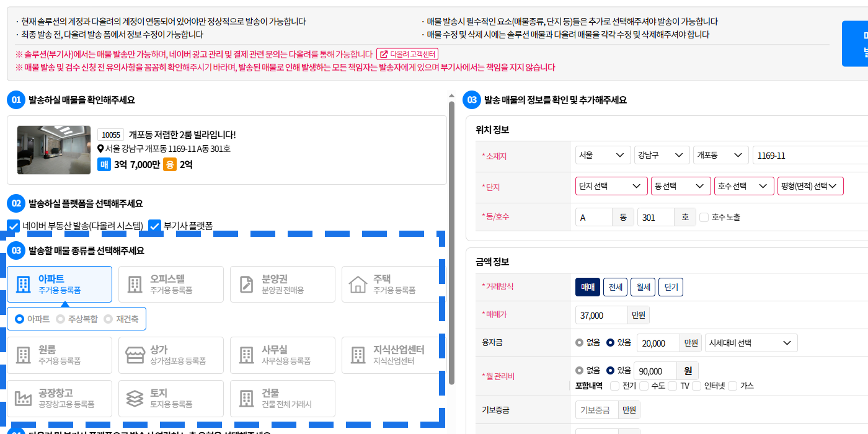Select the 아파트 property type icon
This screenshot has width=868, height=434.
point(23,285)
